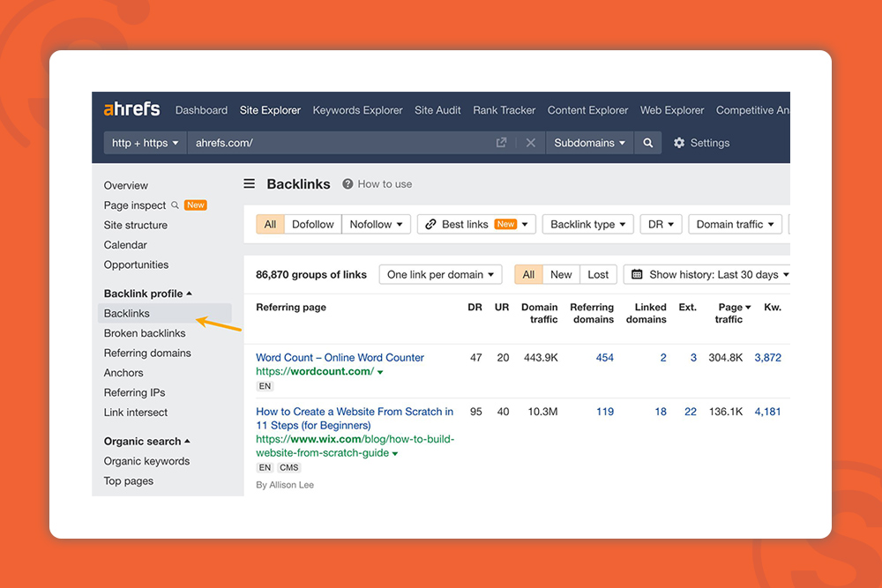Screen dimensions: 882x588
Task: Open Rank Tracker tab
Action: tap(504, 110)
